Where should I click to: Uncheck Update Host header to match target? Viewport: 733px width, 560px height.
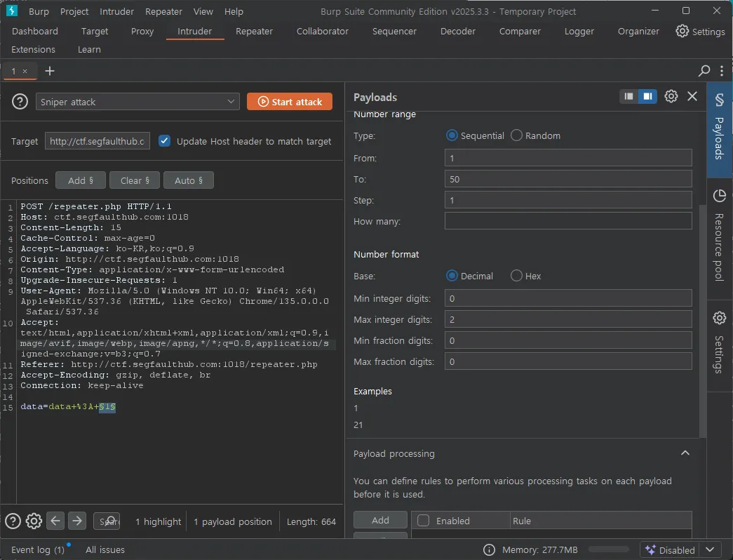(165, 141)
